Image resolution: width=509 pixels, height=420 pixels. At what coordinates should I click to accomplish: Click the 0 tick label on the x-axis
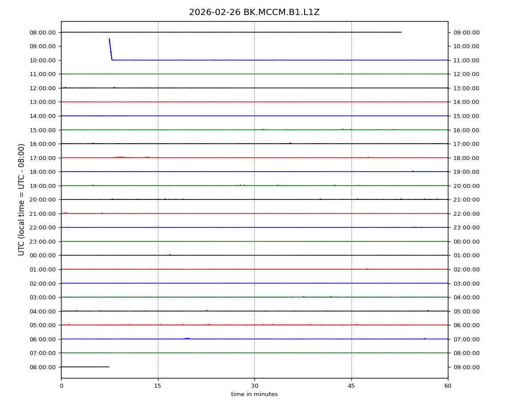61,386
